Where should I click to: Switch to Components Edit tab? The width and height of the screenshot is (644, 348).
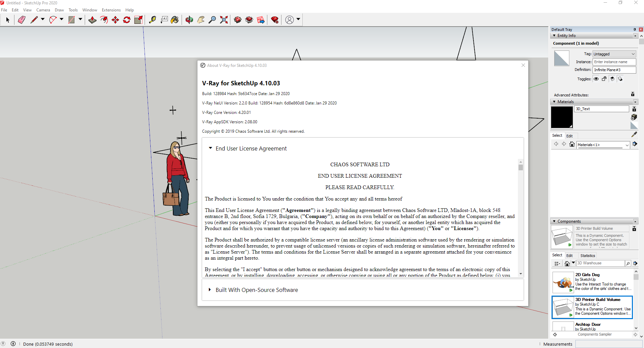569,256
